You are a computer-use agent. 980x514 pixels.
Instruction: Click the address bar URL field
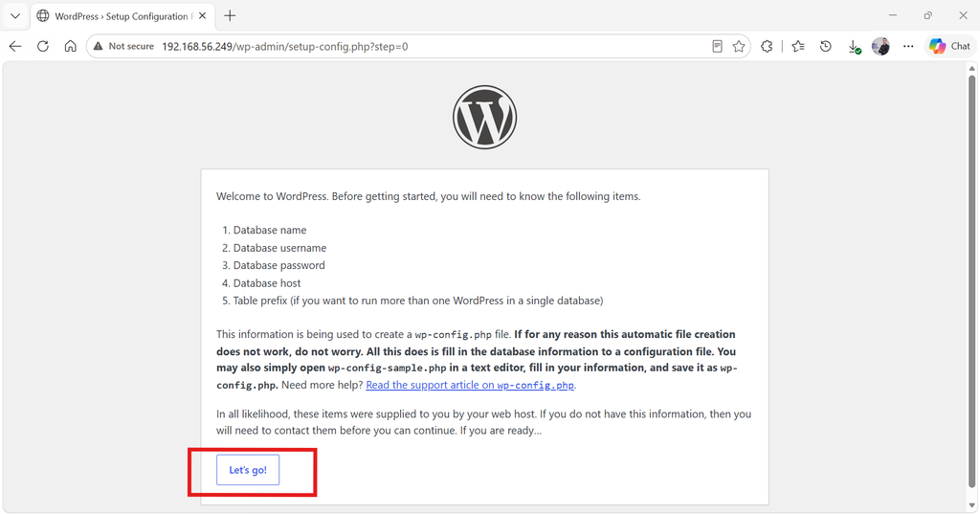pyautogui.click(x=432, y=46)
